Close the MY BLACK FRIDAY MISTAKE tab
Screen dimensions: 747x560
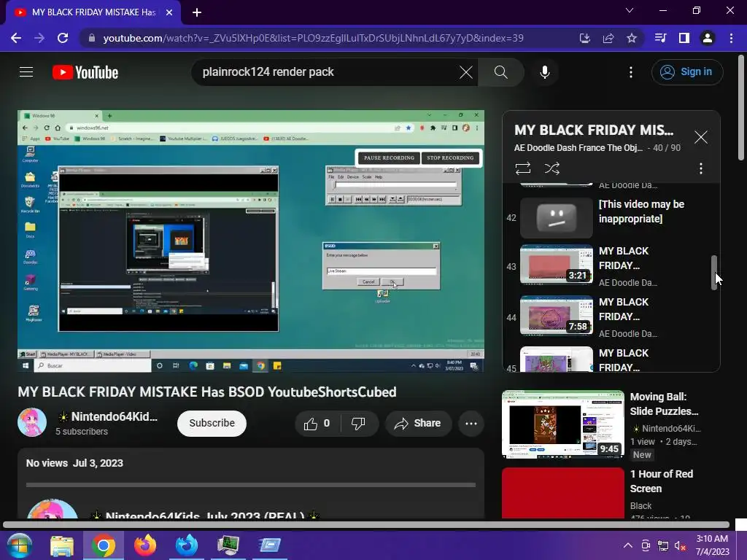169,12
